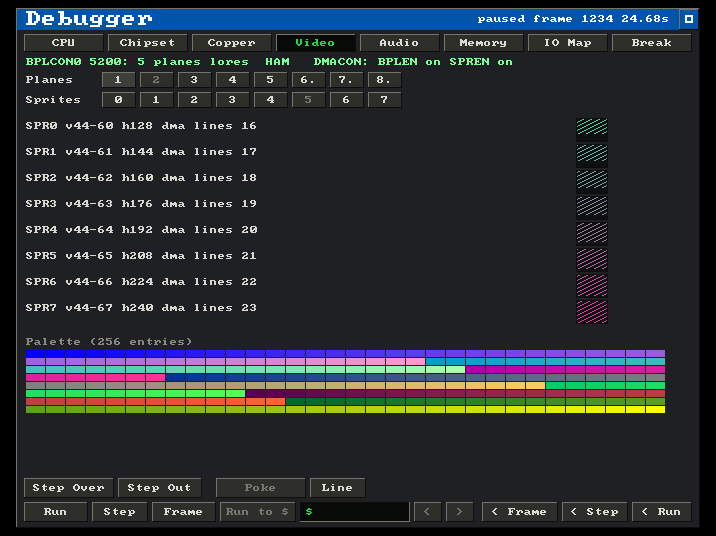Toggle bitplane 7 visibility
The image size is (716, 536).
346,80
